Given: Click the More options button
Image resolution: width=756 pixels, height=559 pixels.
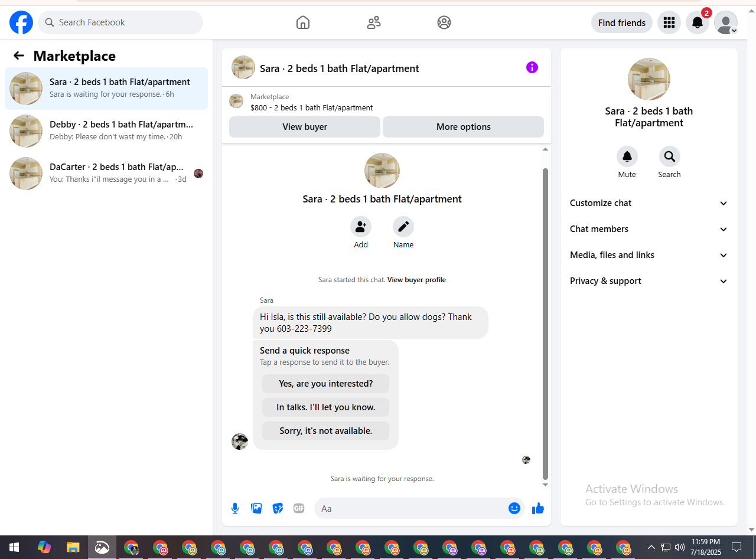Looking at the screenshot, I should 463,127.
